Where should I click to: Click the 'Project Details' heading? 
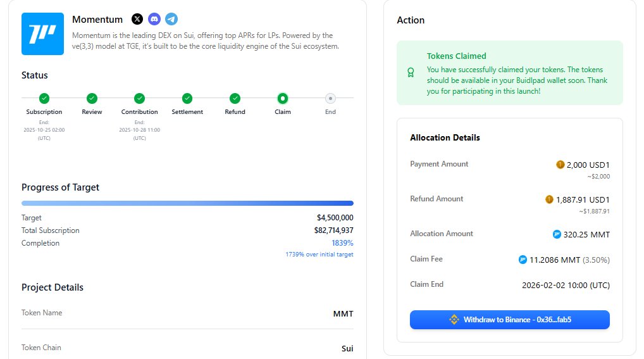click(52, 287)
